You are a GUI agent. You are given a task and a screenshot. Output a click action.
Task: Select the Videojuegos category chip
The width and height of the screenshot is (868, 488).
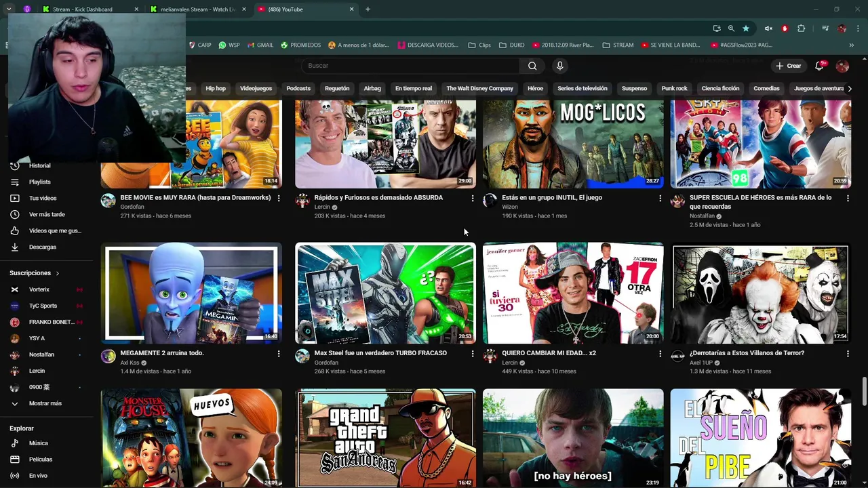256,88
